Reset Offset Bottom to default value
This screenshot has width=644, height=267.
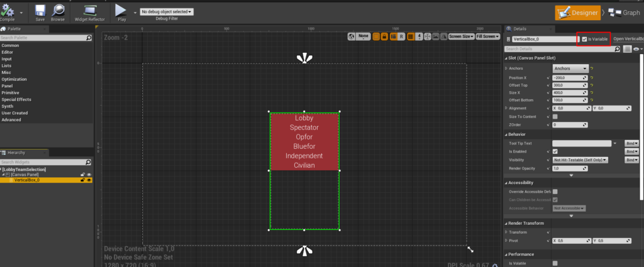(592, 100)
